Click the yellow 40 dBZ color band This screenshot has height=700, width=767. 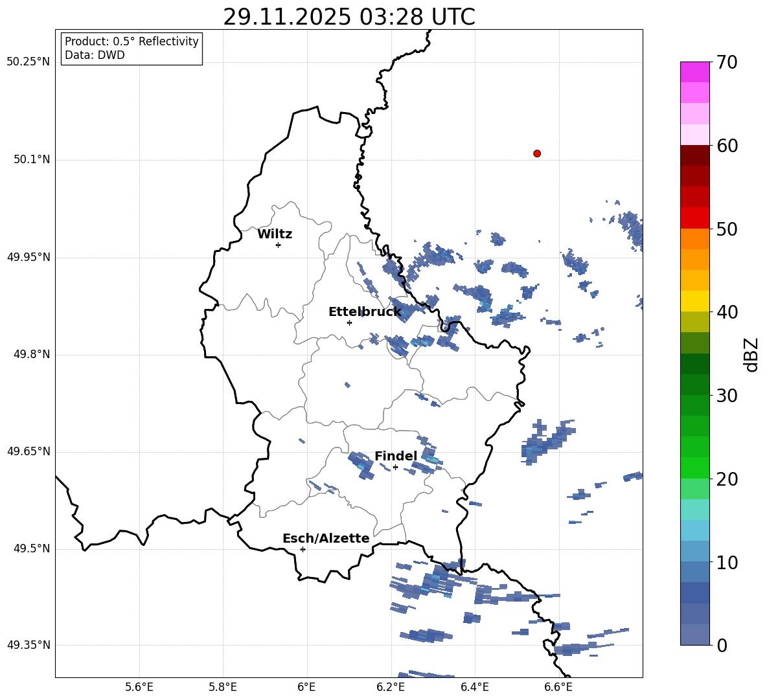click(x=694, y=301)
